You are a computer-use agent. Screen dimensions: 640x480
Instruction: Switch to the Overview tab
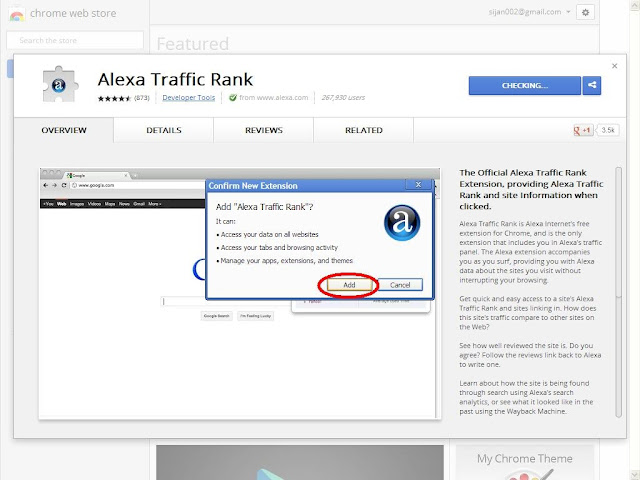pyautogui.click(x=64, y=130)
